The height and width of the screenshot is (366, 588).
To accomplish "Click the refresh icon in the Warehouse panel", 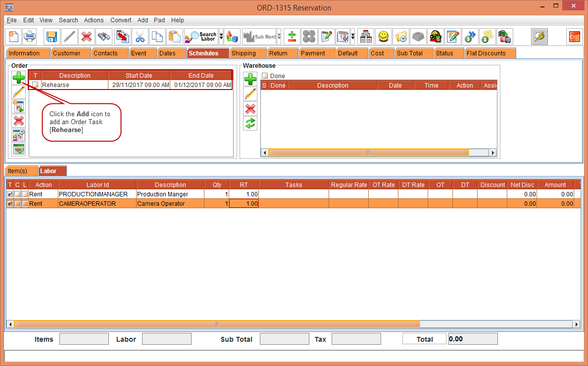I will [250, 123].
